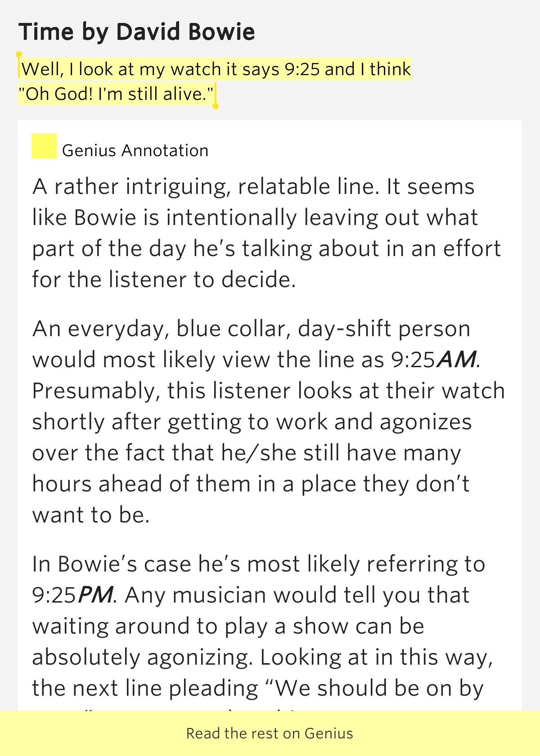This screenshot has height=756, width=540.
Task: Click the words David Bowie in heading
Action: coord(185,32)
